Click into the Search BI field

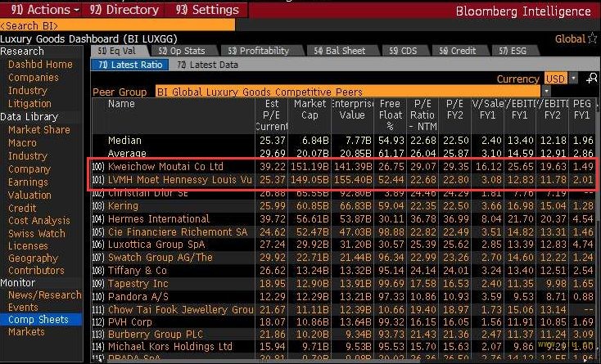coord(117,25)
